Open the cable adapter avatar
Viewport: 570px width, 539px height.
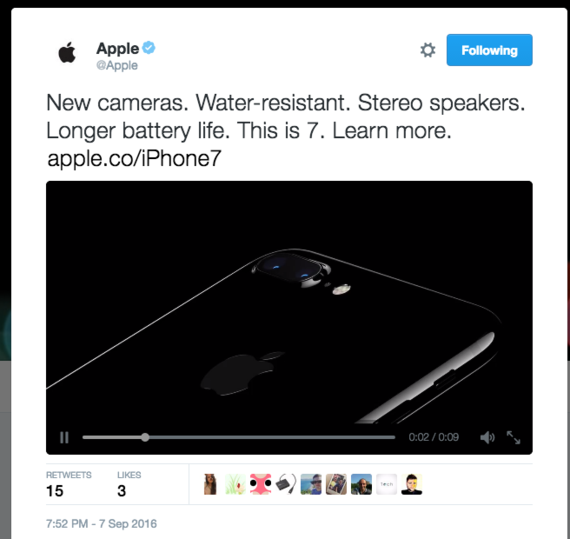(x=286, y=484)
